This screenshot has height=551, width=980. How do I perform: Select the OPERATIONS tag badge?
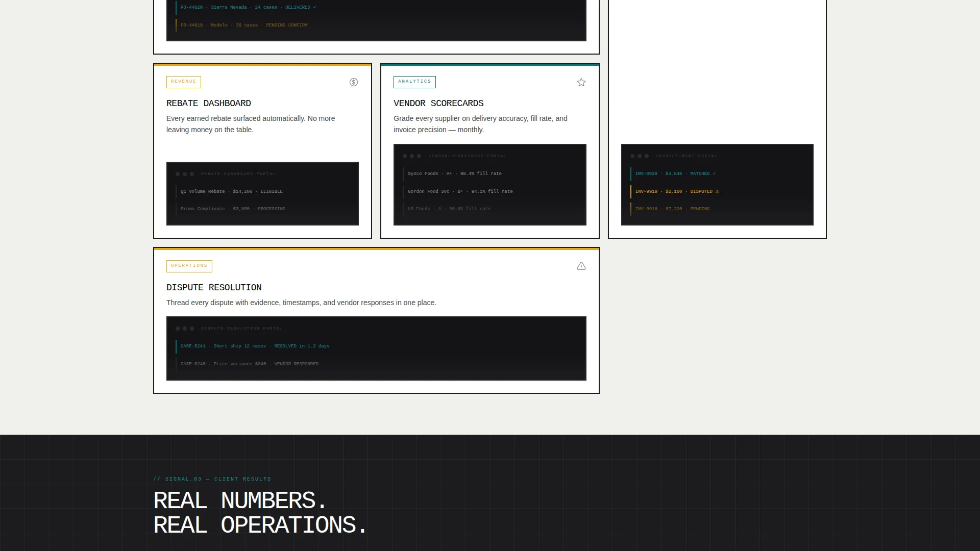pos(189,266)
